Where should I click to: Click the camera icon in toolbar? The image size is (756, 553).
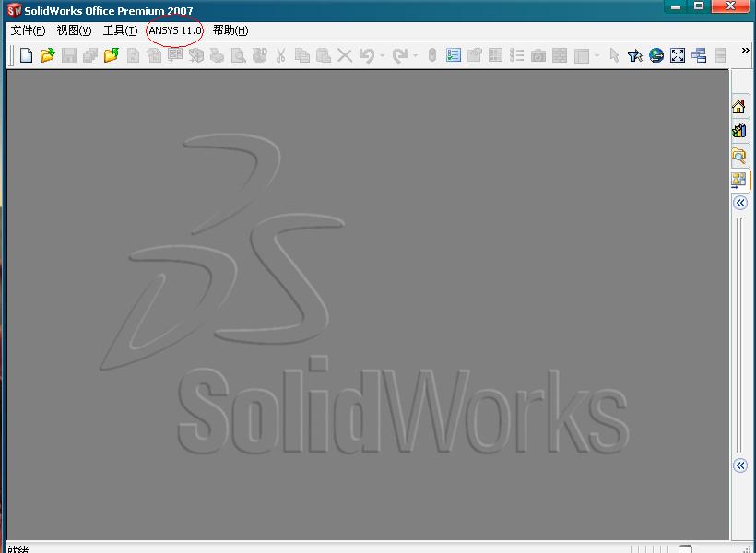click(x=538, y=55)
